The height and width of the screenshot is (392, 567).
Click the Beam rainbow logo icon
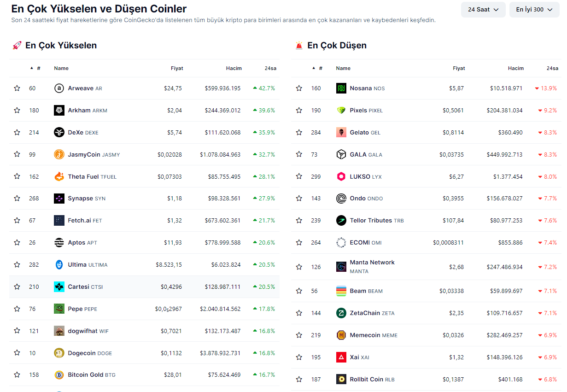tap(341, 291)
